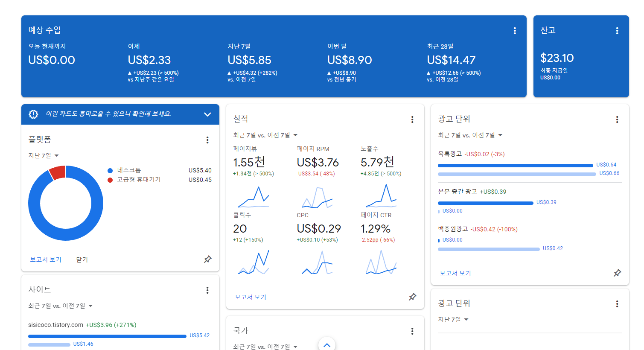Screen dimensions: 644x350
Task: Open the lower 광고 단위 card three-dot menu
Action: tap(617, 304)
